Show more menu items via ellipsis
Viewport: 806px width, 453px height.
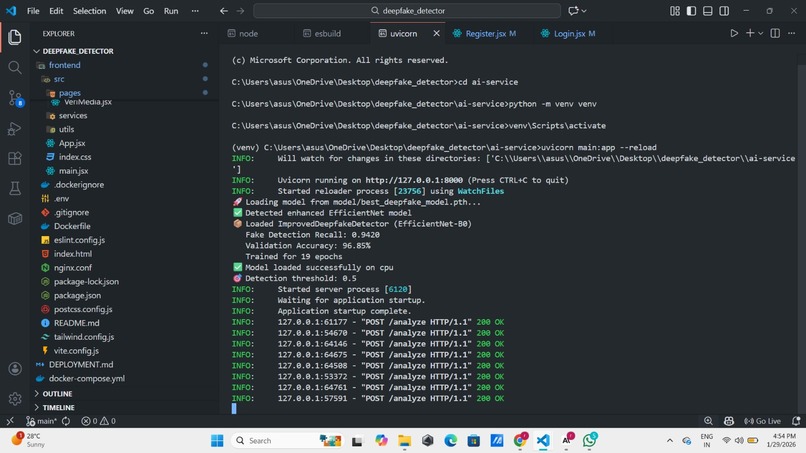[195, 11]
